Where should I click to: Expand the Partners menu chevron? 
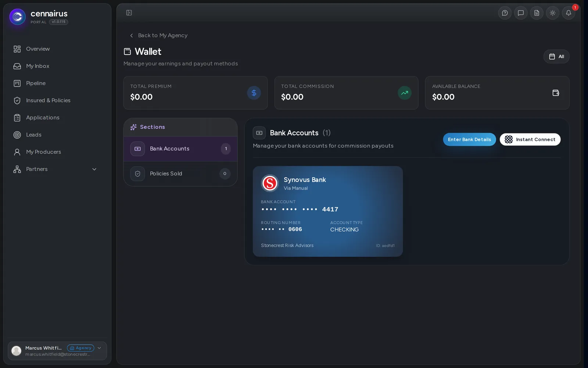pos(94,169)
